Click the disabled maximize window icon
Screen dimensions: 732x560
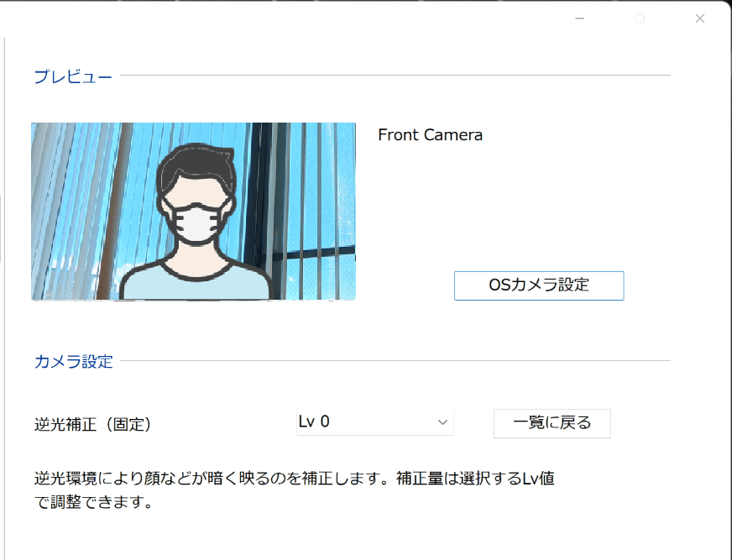[640, 18]
